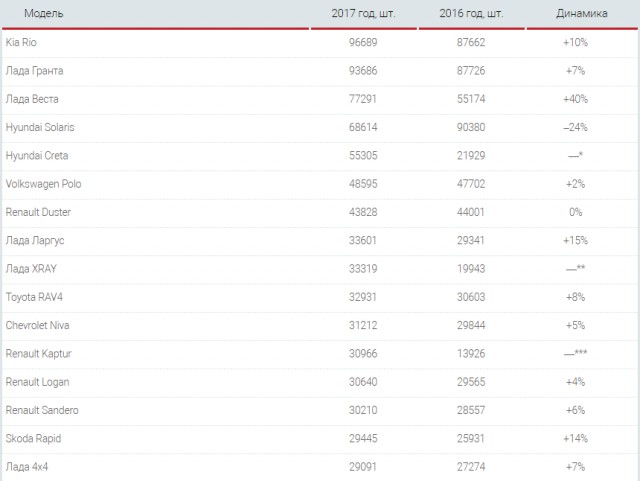Click the '2017 год, шт.' column header
Image resolution: width=640 pixels, height=481 pixels.
[363, 13]
